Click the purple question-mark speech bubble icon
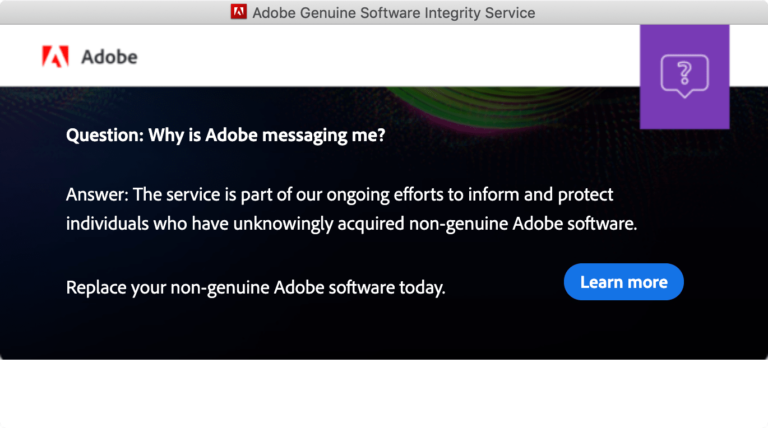768x428 pixels. (684, 75)
